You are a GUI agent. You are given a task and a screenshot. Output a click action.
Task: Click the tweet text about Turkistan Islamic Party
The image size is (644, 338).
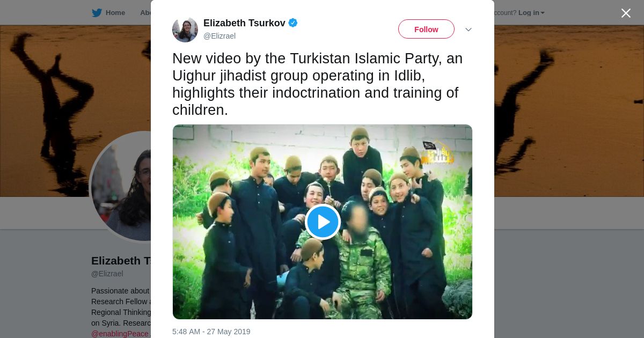click(318, 84)
